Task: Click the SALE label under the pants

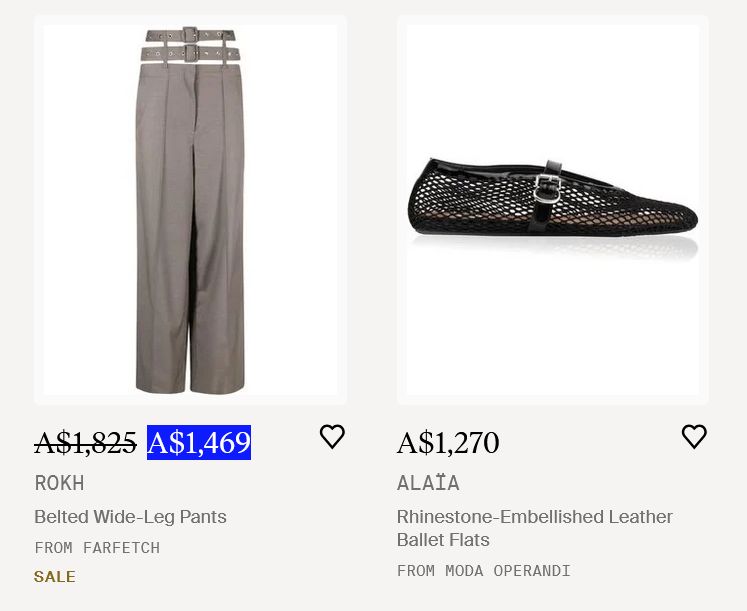Action: tap(55, 577)
